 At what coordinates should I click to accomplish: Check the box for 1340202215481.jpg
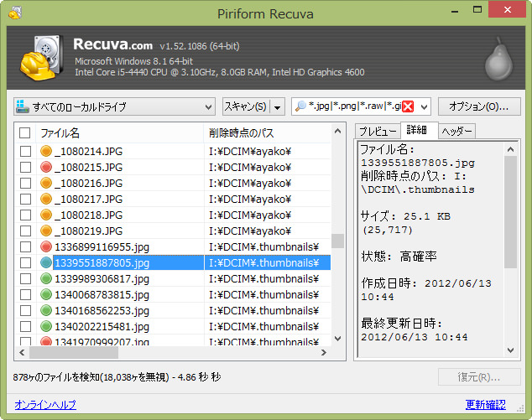(25, 326)
